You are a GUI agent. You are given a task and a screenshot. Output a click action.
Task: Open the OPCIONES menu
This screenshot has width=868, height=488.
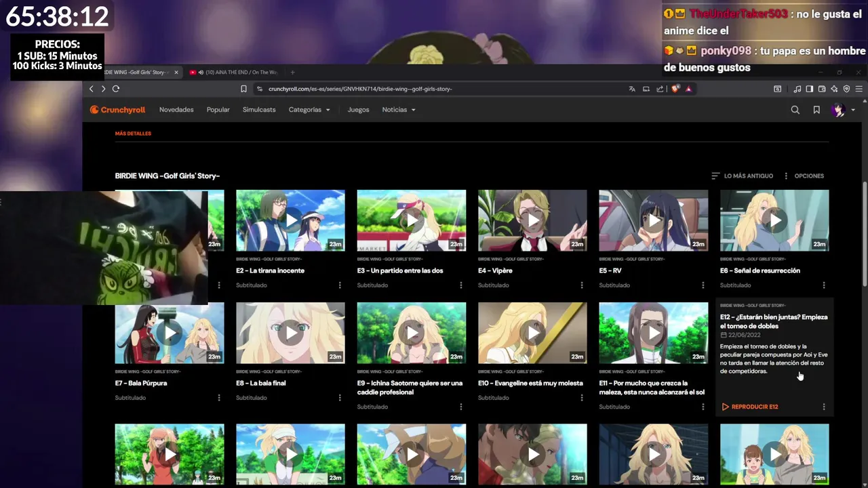[x=804, y=176]
